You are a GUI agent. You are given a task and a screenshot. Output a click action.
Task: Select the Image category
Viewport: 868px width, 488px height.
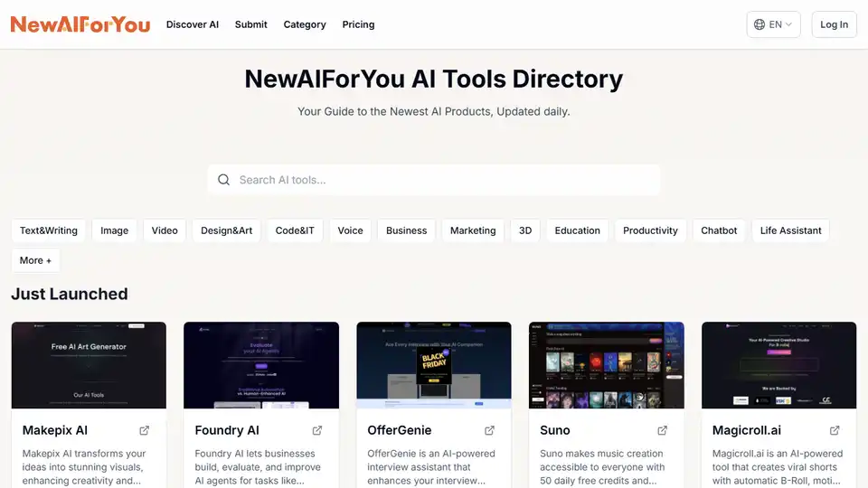[x=115, y=230]
